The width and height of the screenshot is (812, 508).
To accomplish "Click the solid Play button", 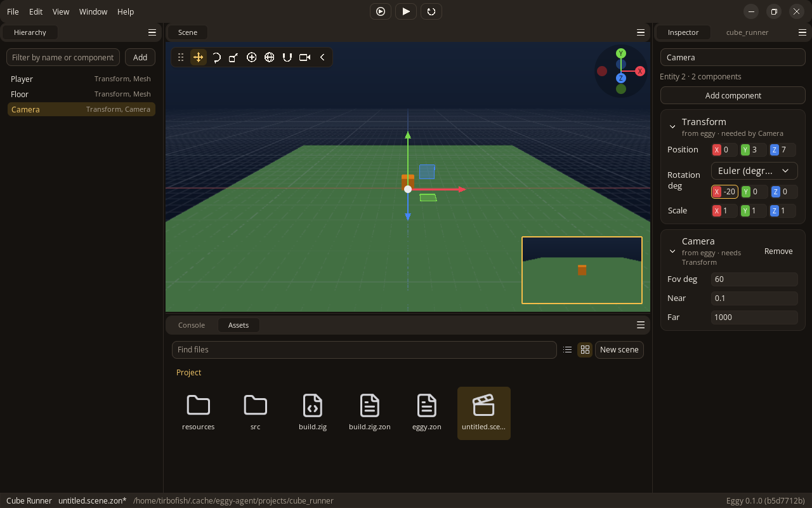I will point(406,11).
